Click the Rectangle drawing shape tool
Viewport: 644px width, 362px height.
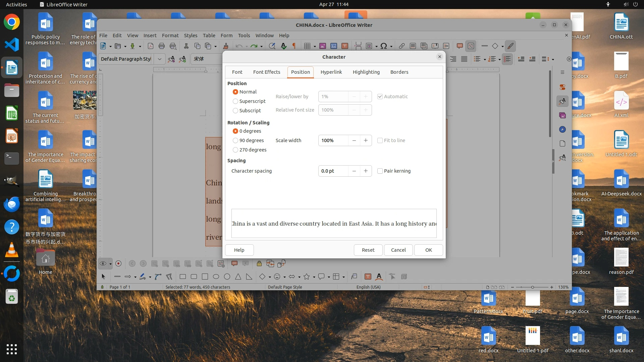pos(183,277)
